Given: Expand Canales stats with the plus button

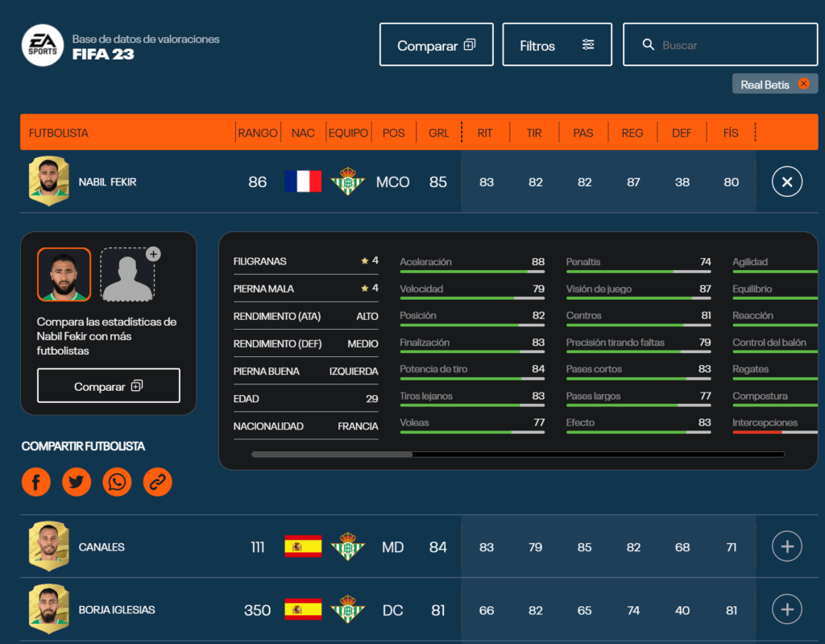Looking at the screenshot, I should click(x=786, y=546).
